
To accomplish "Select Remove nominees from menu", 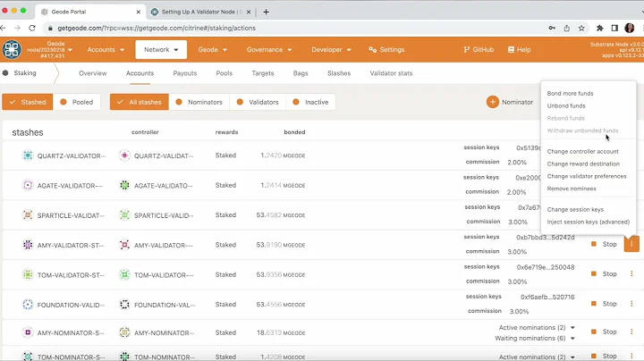I will coord(572,189).
